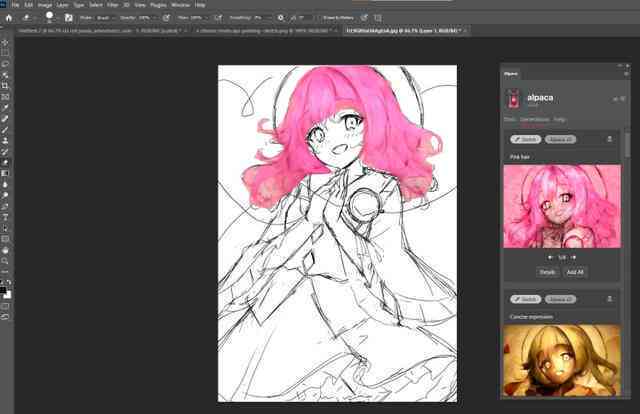Select the Lasso tool
Image resolution: width=640 pixels, height=414 pixels.
(5, 64)
